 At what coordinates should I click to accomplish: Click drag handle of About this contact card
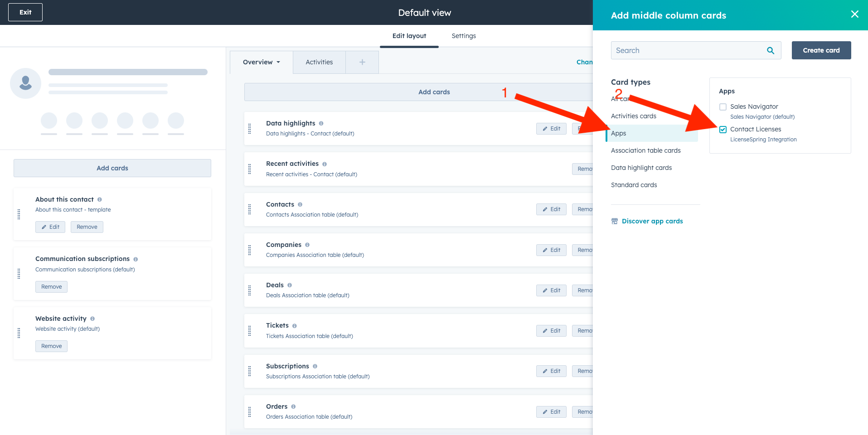(x=19, y=214)
